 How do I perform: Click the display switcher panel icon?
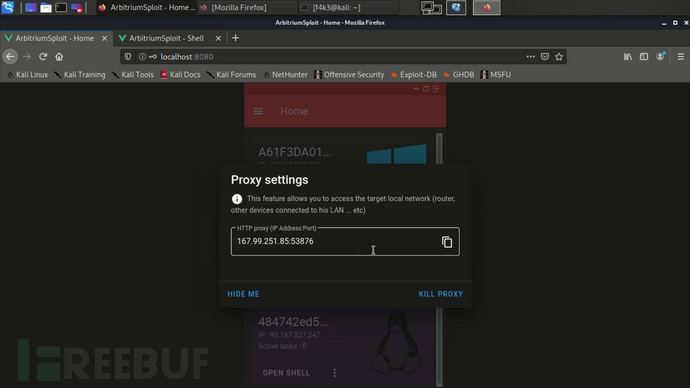point(431,7)
